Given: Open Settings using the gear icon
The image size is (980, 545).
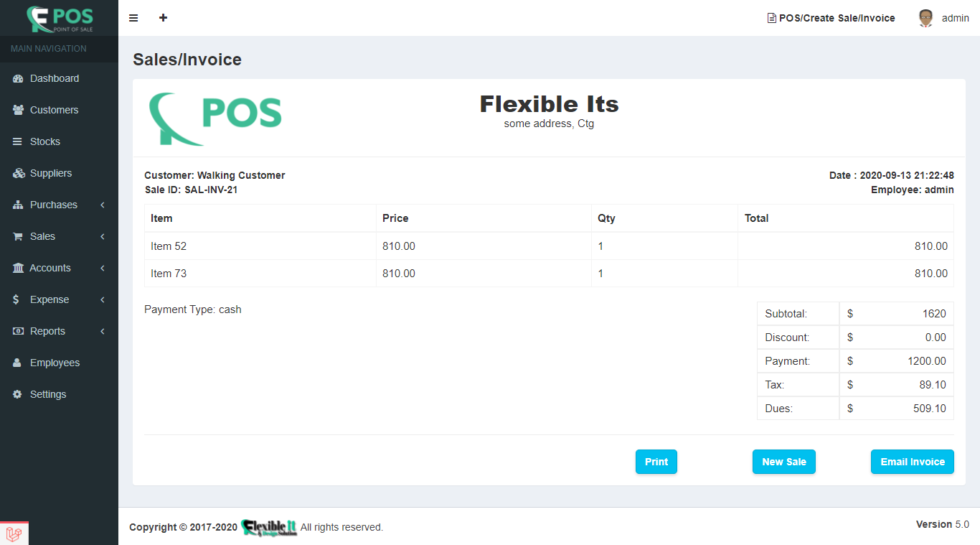Looking at the screenshot, I should pyautogui.click(x=16, y=394).
